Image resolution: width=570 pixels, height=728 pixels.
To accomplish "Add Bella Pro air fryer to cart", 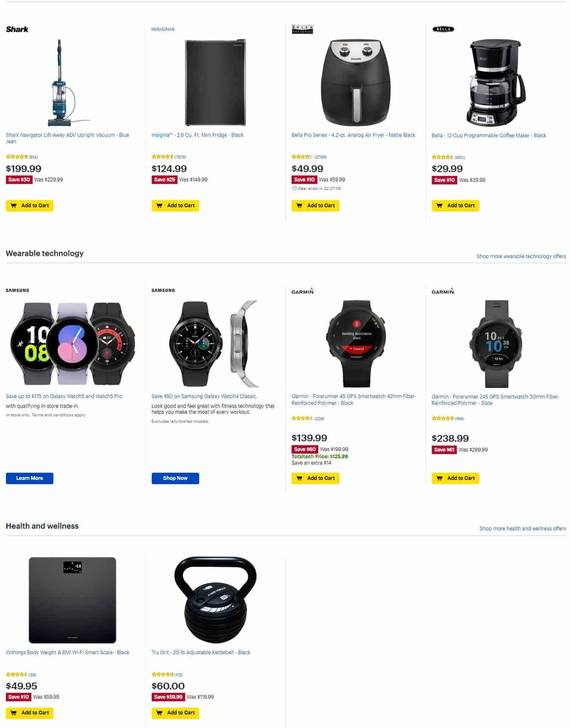I will 315,206.
